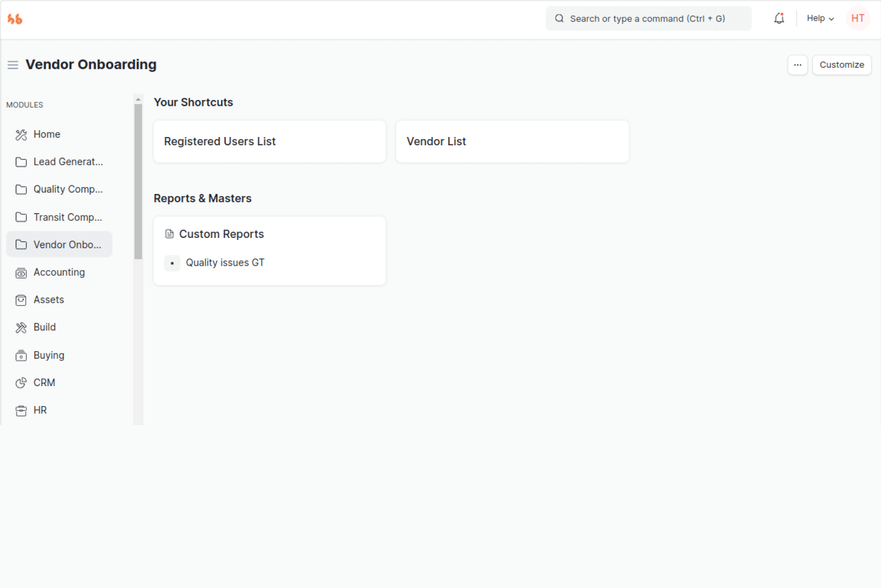
Task: Open the three-dots more options menu
Action: [x=797, y=65]
